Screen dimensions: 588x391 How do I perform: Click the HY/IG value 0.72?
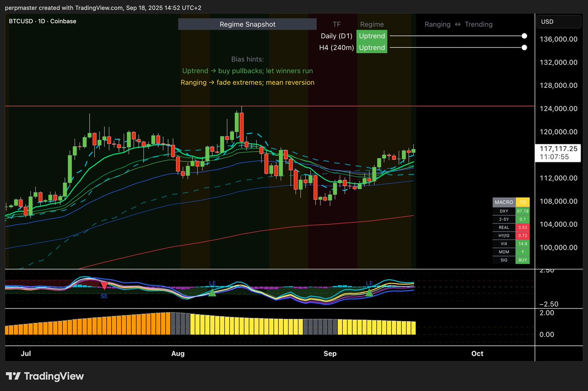coord(523,235)
